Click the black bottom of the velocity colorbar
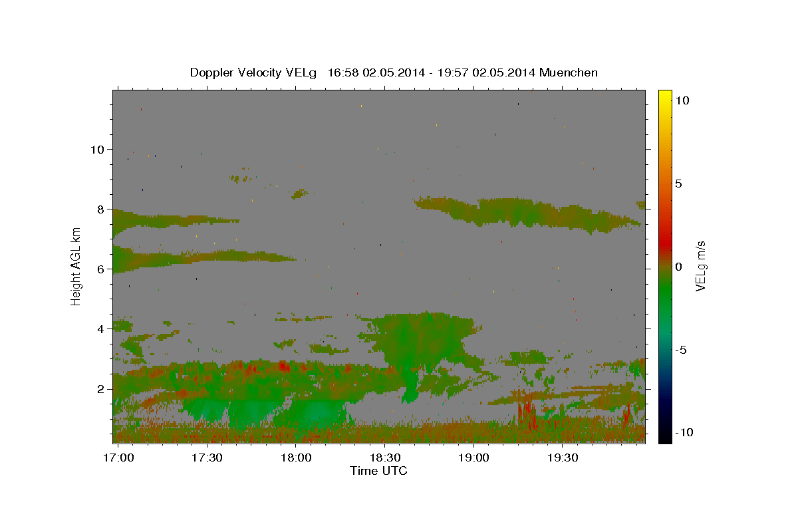798x532 pixels. 665,439
